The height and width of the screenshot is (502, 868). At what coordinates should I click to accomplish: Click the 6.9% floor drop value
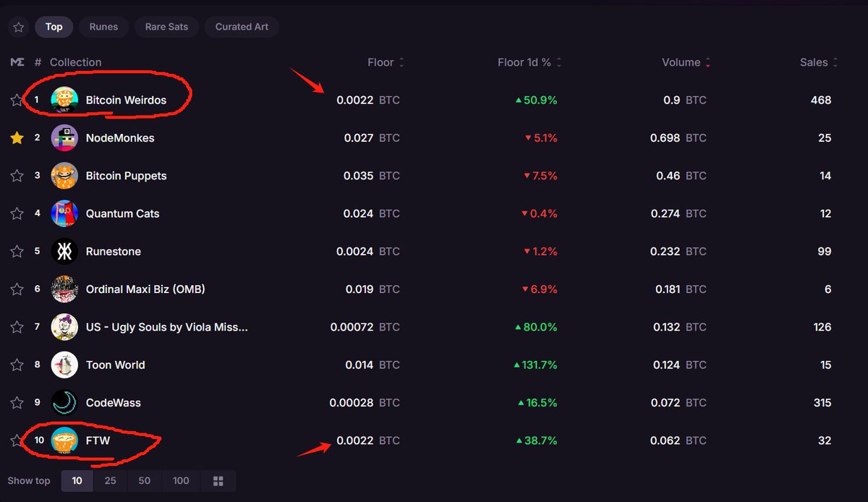(541, 289)
